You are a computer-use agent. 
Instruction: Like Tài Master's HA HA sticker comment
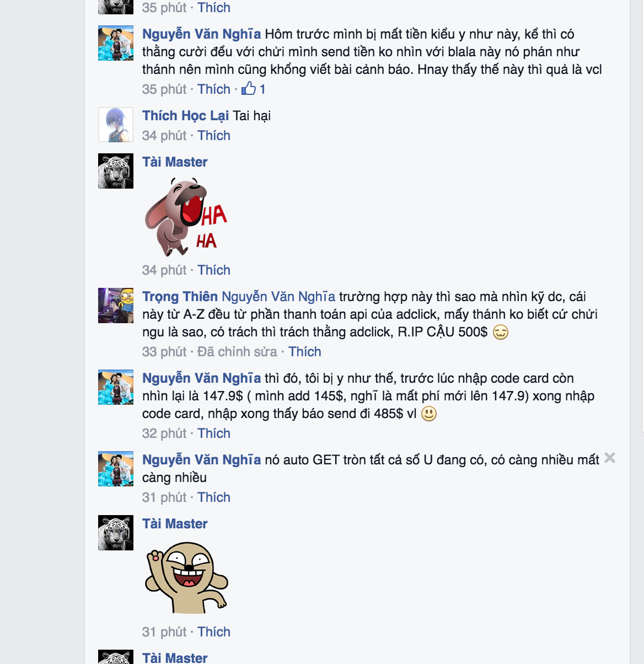point(214,270)
